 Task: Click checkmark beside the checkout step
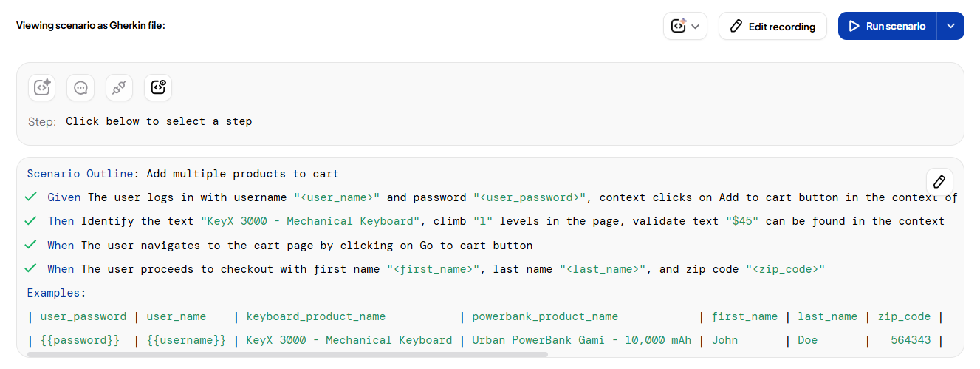[x=31, y=268]
